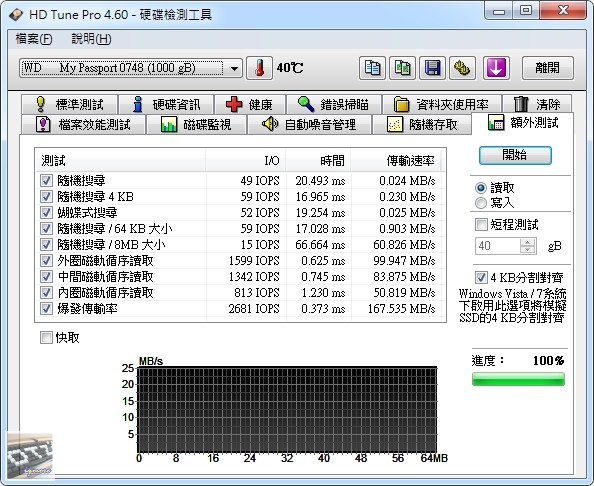Click the 20.493 ms time value
This screenshot has width=594, height=486.
320,181
